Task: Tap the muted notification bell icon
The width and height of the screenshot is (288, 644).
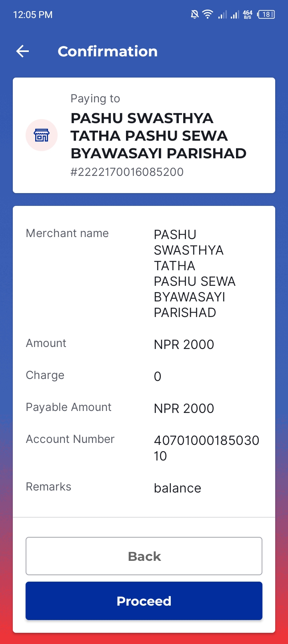Action: 195,15
